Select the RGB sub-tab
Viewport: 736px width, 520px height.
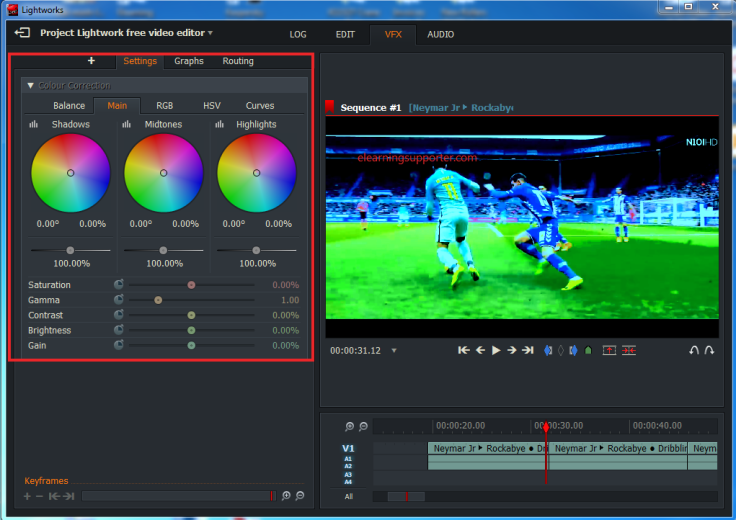click(165, 106)
